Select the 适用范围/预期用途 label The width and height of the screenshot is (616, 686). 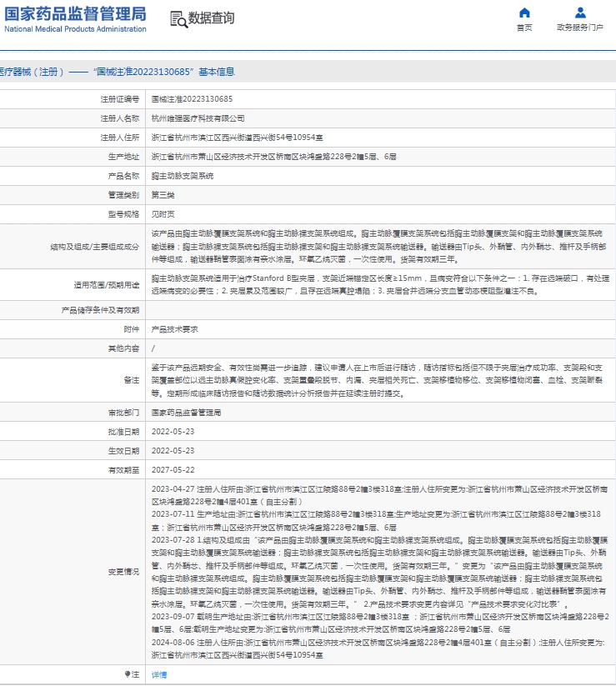tap(107, 285)
